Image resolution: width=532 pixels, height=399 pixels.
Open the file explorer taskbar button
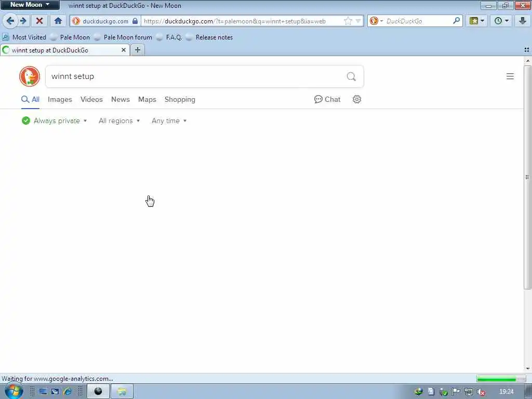coord(122,392)
